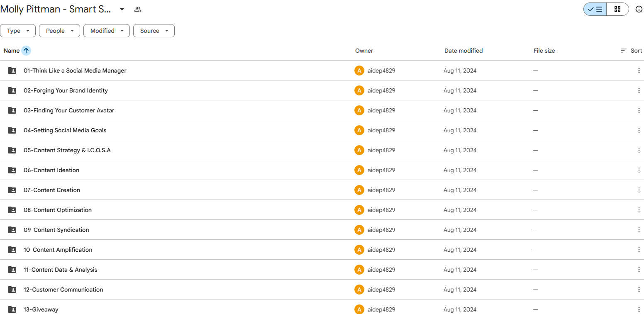
Task: Switch to list layout view
Action: point(595,9)
